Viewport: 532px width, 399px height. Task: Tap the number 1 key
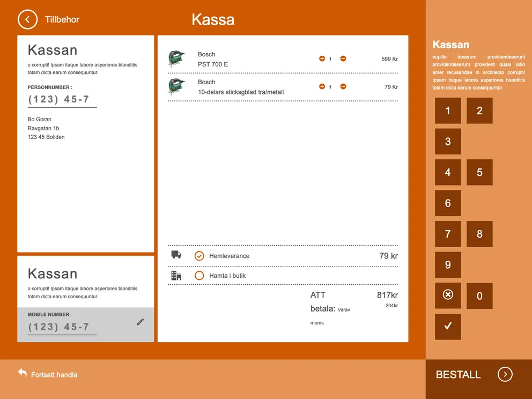(448, 111)
